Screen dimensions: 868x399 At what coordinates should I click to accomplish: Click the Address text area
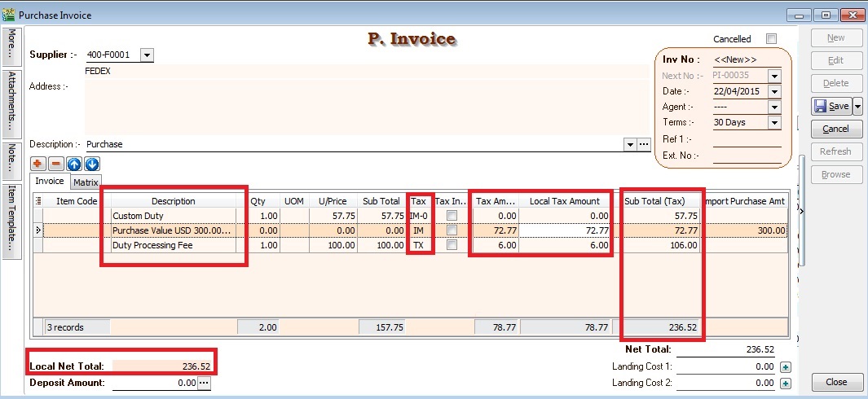[x=367, y=107]
